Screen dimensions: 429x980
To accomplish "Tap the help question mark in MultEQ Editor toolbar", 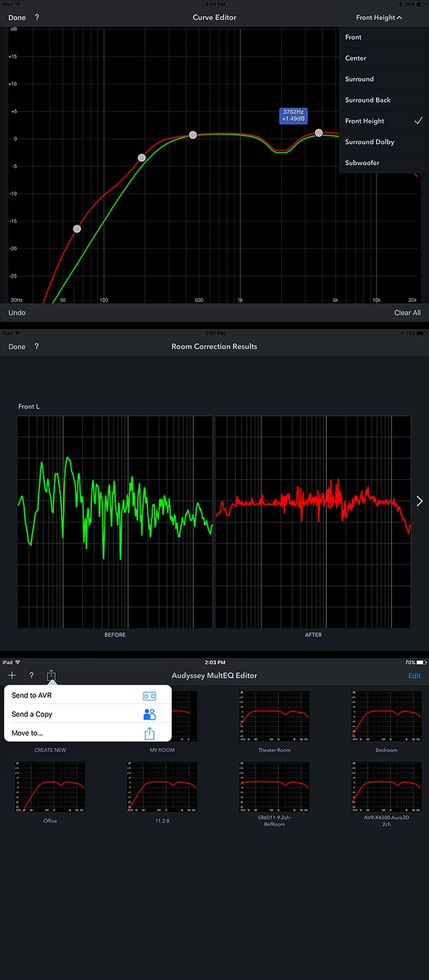I will [x=31, y=676].
